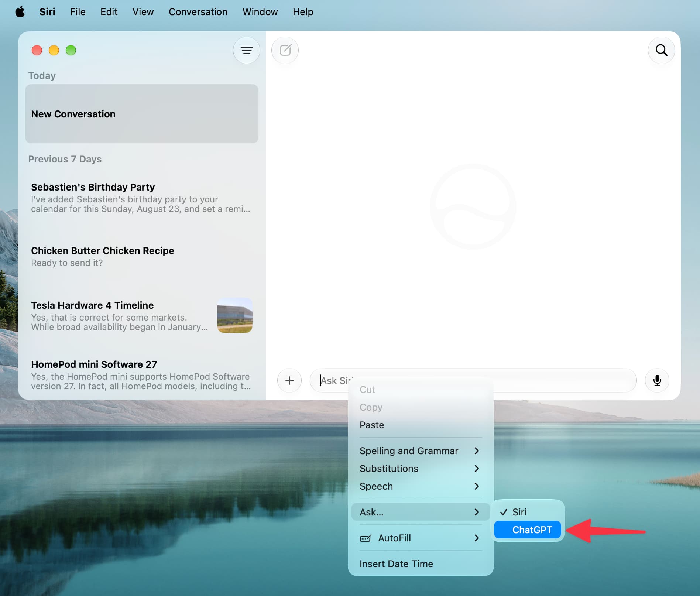Viewport: 700px width, 596px height.
Task: Open Sebastien's Birthday Party conversation
Action: pos(142,198)
